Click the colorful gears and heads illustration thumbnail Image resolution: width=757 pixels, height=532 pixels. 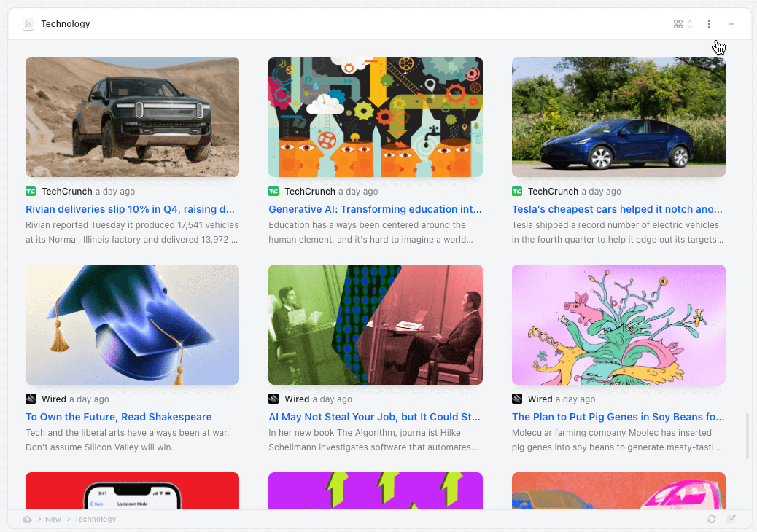point(376,117)
